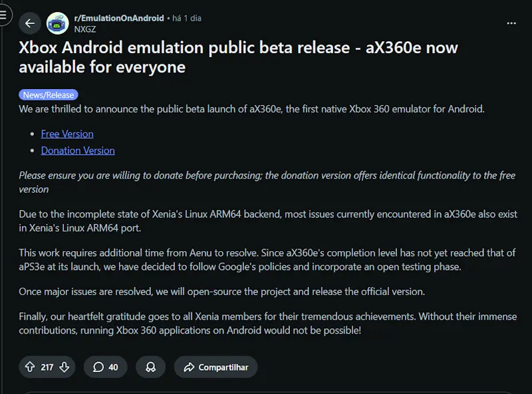The width and height of the screenshot is (532, 394).
Task: Click the back arrow button
Action: pos(29,23)
